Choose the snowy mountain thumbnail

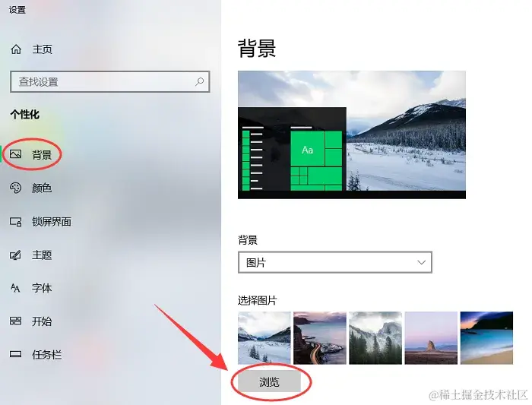click(264, 338)
